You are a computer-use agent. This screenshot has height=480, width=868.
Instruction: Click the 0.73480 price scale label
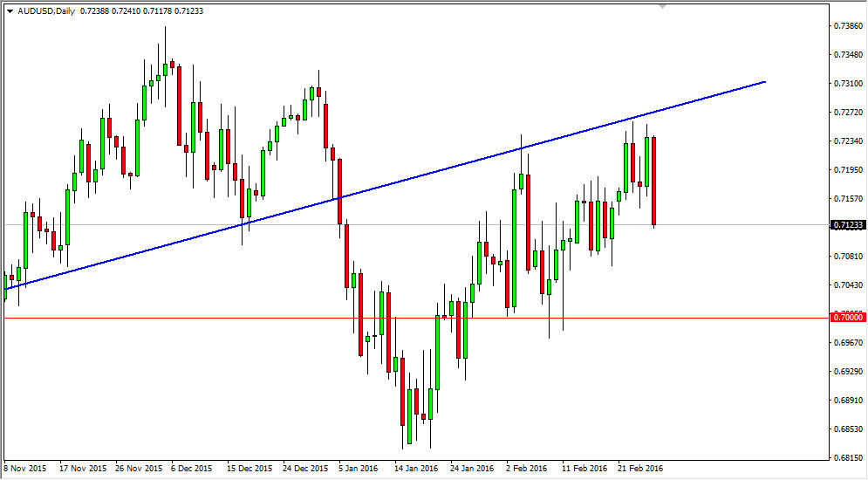pos(849,55)
